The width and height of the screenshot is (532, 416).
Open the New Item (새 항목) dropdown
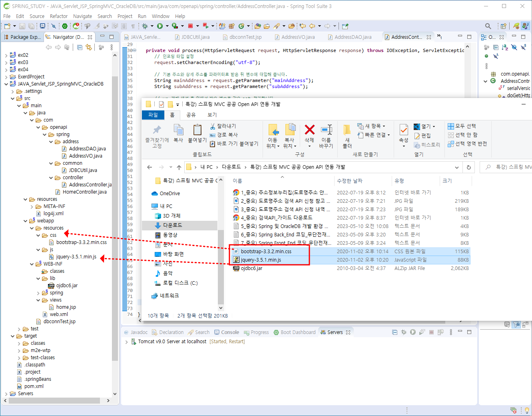coord(371,126)
